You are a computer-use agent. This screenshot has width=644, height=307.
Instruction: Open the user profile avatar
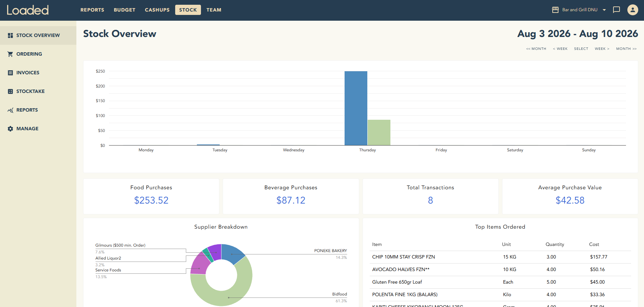click(633, 10)
